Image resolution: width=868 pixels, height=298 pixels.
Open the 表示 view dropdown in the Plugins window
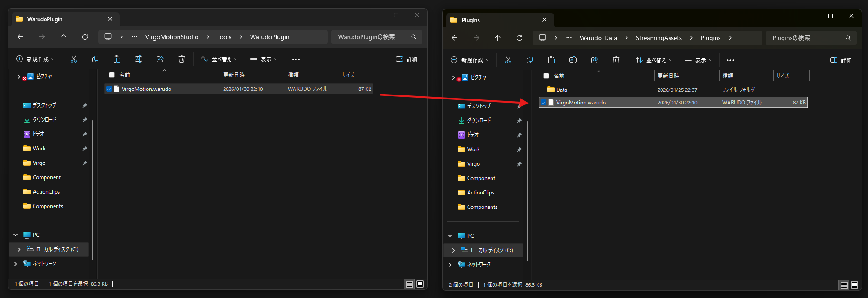tap(698, 60)
